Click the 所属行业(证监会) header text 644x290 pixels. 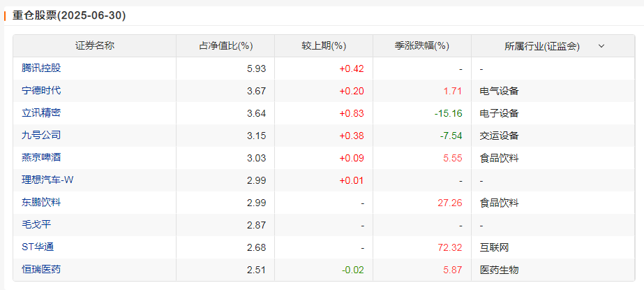[542, 46]
